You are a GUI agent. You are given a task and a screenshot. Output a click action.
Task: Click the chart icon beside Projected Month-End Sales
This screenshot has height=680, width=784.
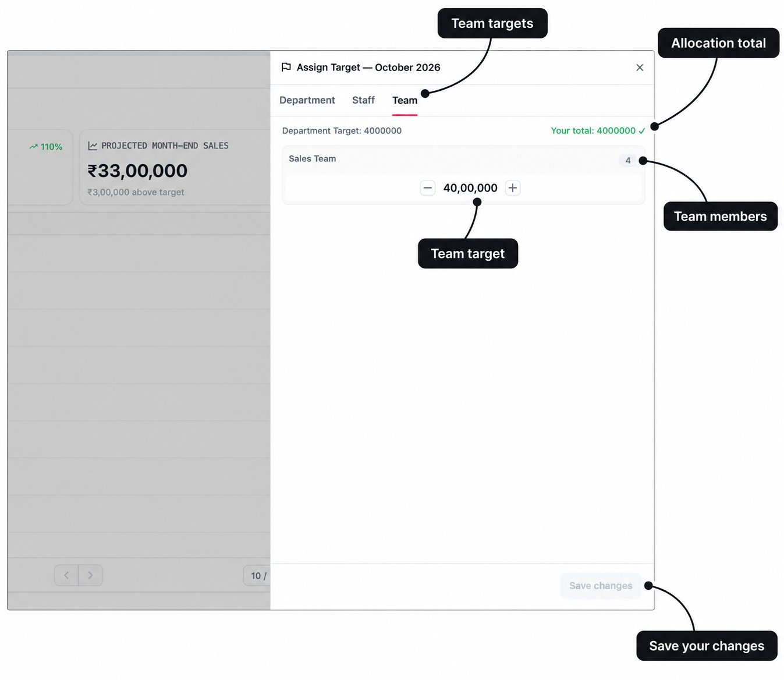pos(93,146)
